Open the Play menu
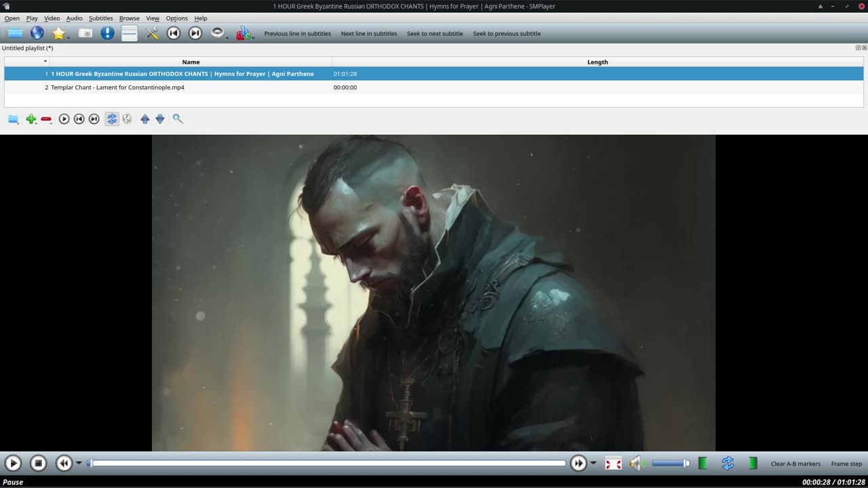Image resolution: width=868 pixels, height=488 pixels. tap(32, 18)
